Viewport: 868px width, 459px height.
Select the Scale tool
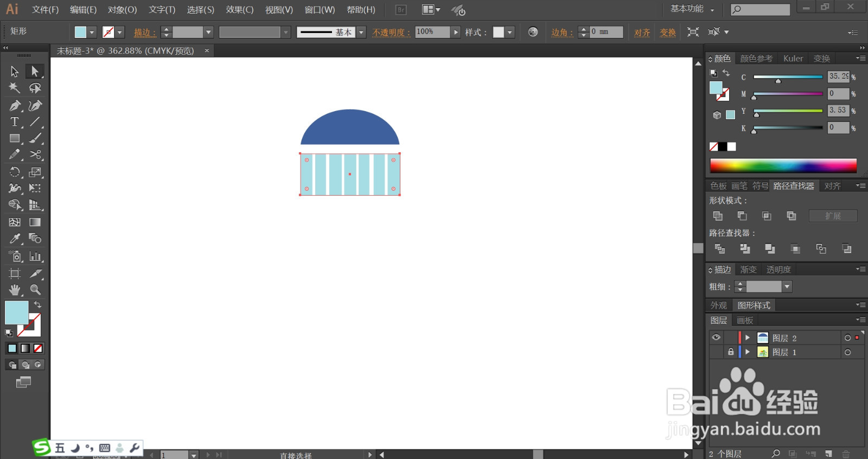point(35,172)
